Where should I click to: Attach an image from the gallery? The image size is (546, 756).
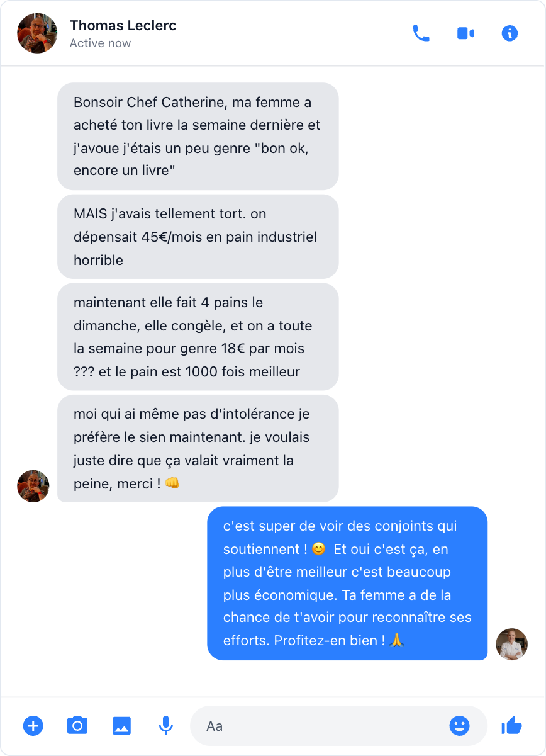click(121, 726)
